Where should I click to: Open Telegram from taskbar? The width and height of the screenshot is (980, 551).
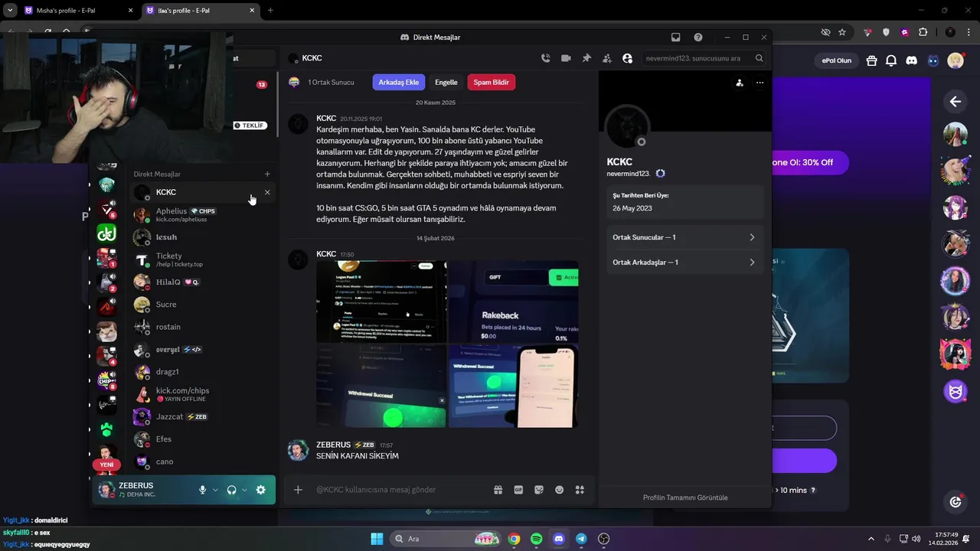[x=581, y=539]
